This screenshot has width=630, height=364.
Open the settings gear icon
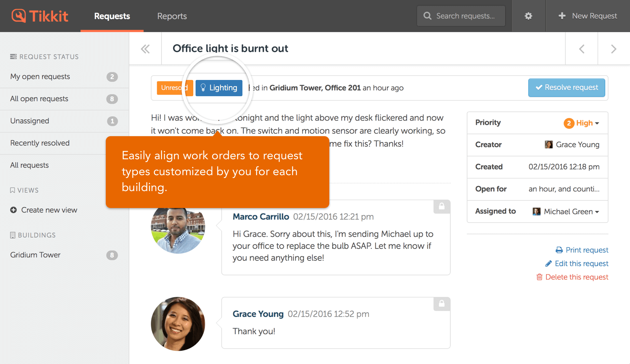coord(528,16)
